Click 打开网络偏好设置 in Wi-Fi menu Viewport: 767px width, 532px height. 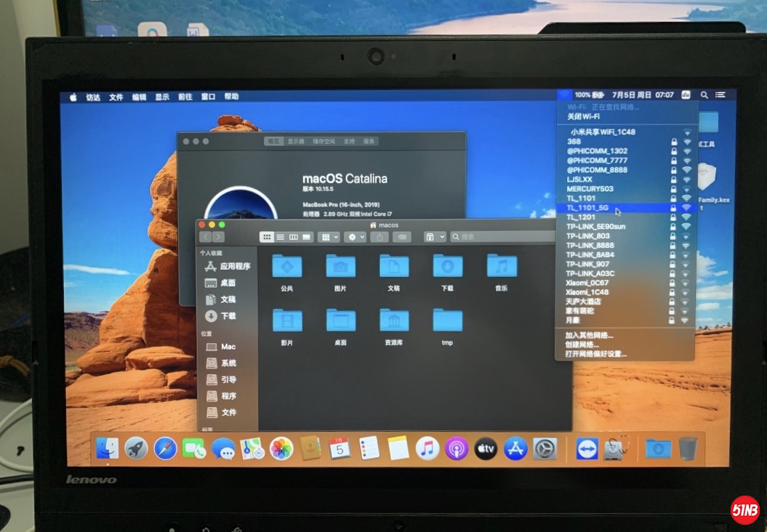(595, 354)
